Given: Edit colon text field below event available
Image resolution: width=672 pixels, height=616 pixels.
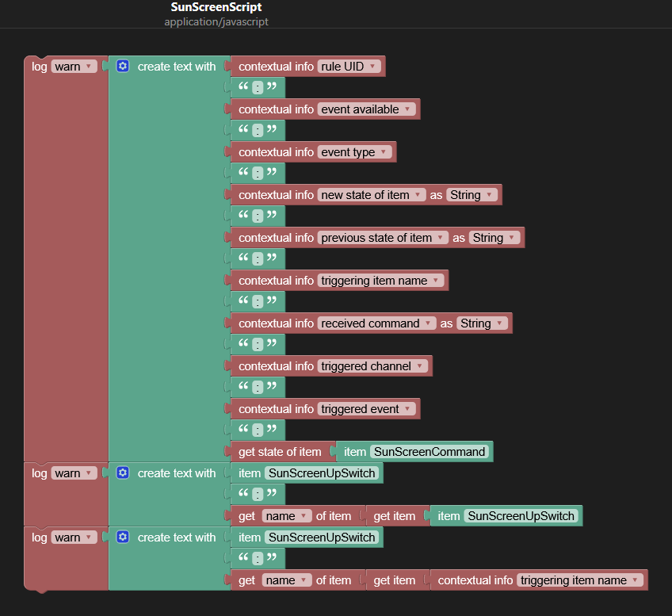Looking at the screenshot, I should point(258,131).
